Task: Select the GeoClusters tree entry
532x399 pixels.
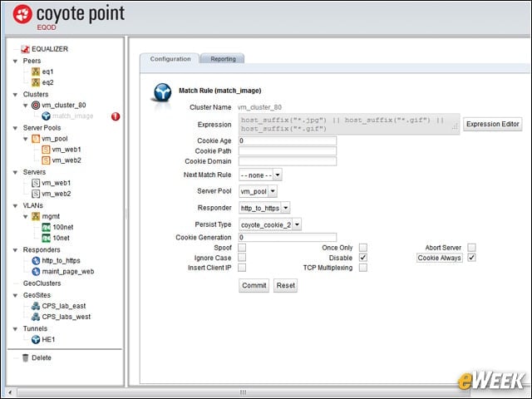Action: tap(42, 283)
